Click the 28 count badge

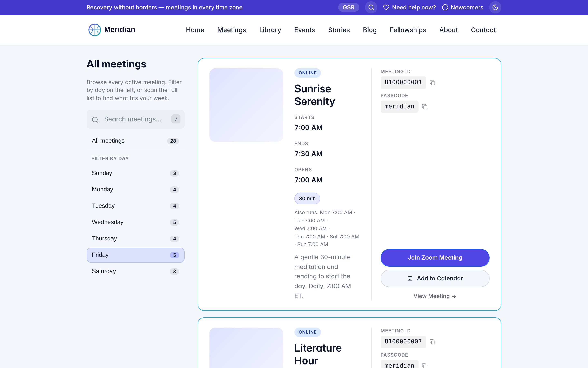click(x=173, y=141)
